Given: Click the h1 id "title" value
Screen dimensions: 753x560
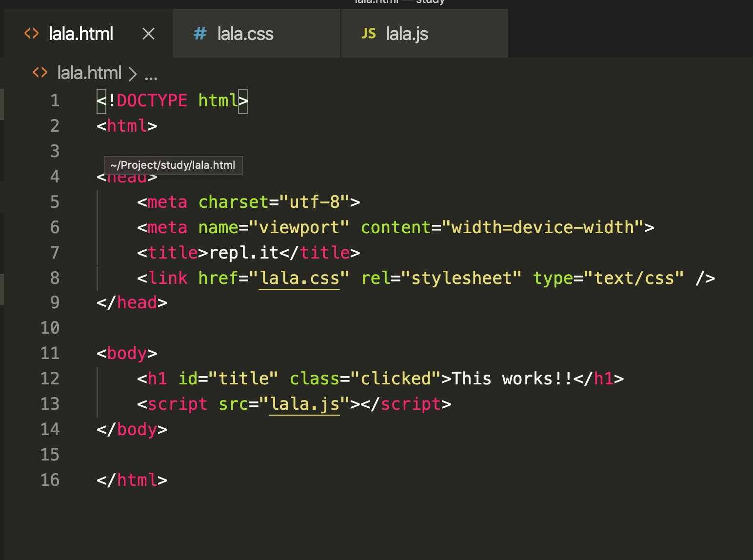Looking at the screenshot, I should click(x=243, y=379).
